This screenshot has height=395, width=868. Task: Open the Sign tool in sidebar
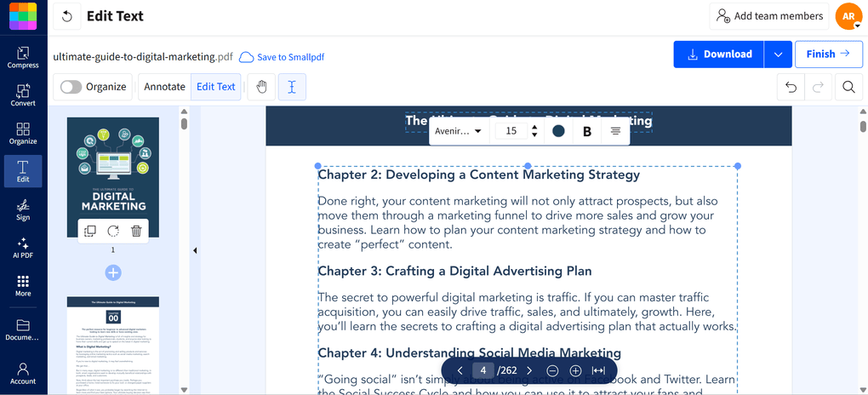click(23, 209)
